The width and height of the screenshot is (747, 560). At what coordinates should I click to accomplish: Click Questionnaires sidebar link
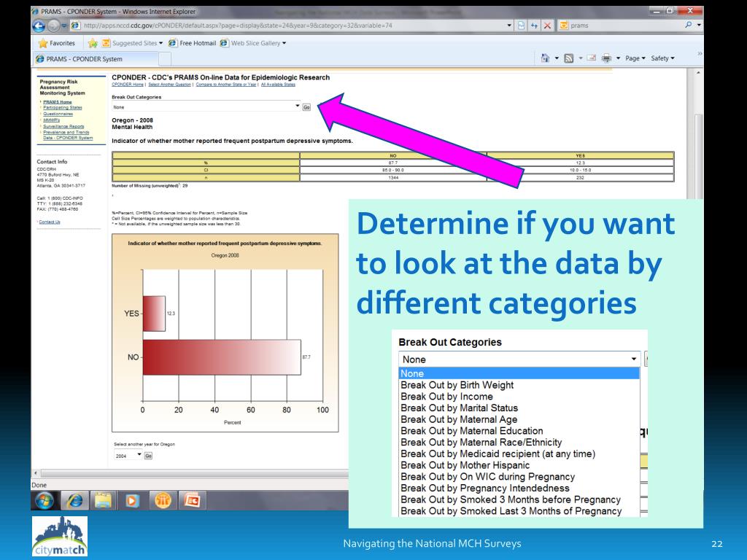coord(58,114)
